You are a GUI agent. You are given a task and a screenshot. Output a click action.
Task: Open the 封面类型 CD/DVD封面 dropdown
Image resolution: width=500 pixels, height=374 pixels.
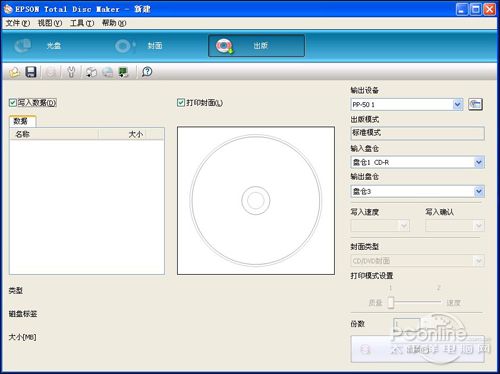click(x=479, y=261)
